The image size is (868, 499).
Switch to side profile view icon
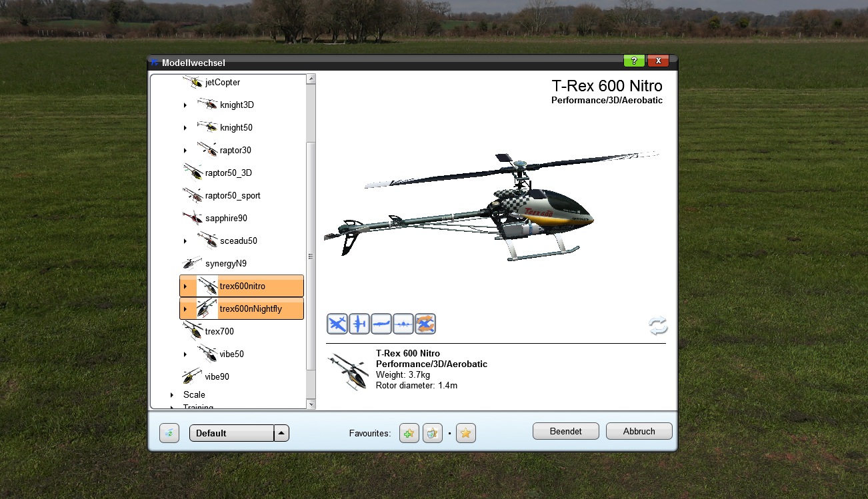pyautogui.click(x=381, y=324)
